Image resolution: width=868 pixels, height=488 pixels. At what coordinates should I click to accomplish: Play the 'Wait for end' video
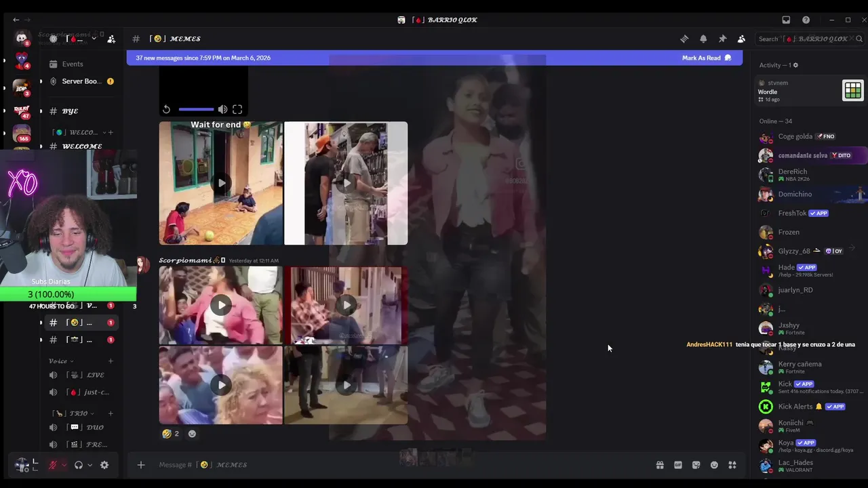pos(221,183)
